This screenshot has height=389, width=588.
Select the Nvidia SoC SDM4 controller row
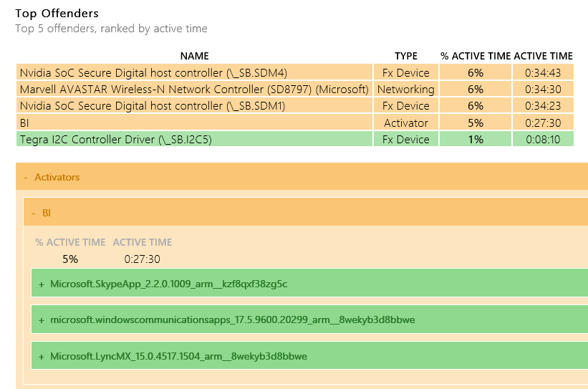point(295,72)
